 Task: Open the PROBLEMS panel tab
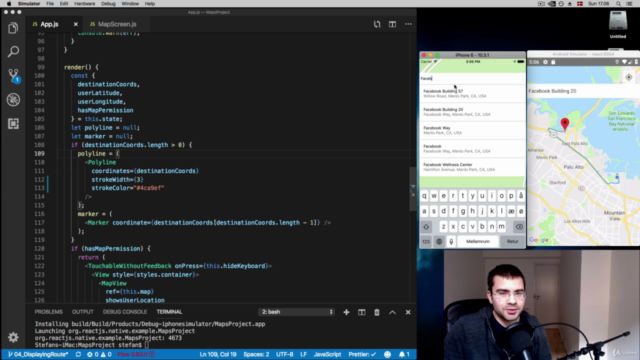click(49, 312)
